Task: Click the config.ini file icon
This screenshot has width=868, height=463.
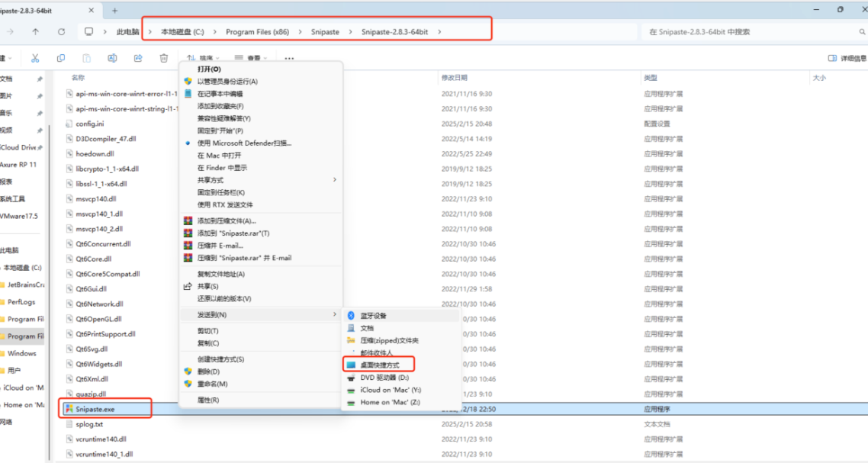Action: (x=69, y=124)
